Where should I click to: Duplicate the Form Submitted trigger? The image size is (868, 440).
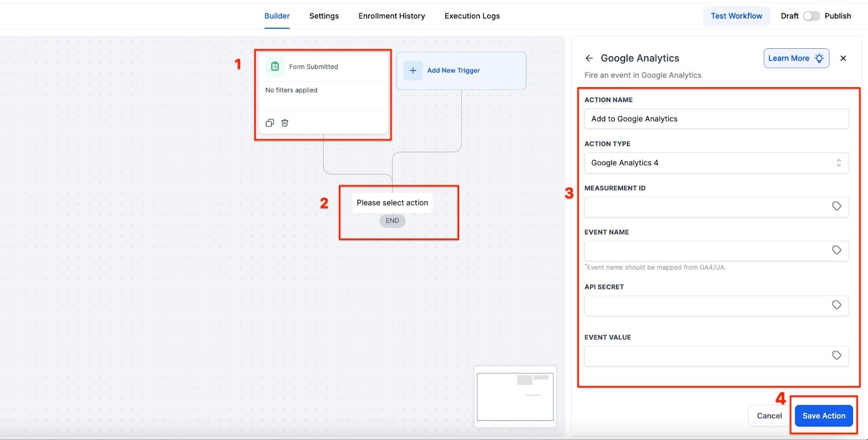pos(270,123)
